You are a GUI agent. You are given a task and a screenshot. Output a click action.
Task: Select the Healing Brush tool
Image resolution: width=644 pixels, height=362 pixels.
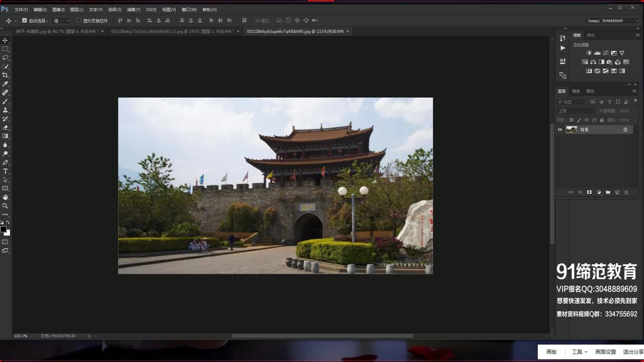point(5,93)
